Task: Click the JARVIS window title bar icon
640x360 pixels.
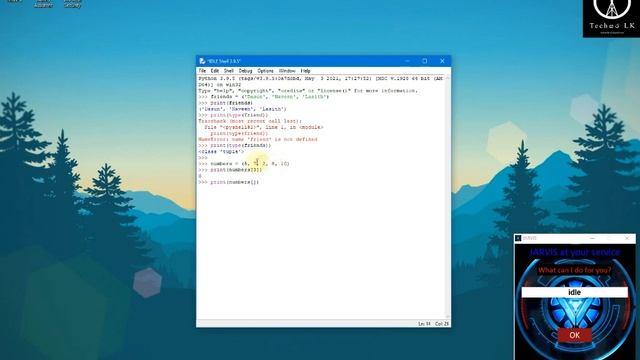Action: point(518,238)
